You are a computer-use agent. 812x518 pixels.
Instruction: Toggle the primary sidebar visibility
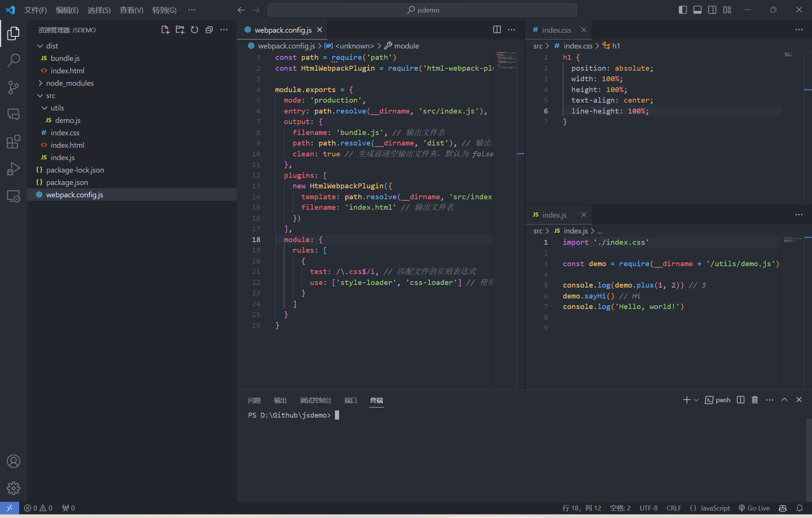683,10
